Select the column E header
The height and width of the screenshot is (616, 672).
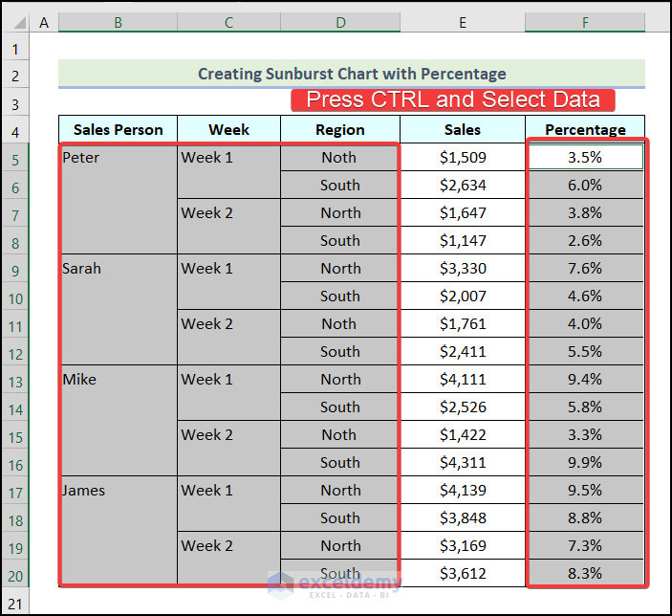[x=462, y=21]
